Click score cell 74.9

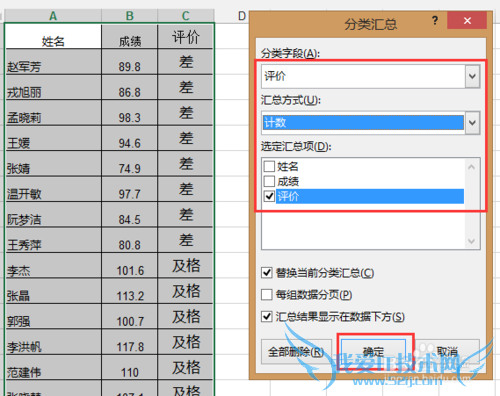point(130,164)
